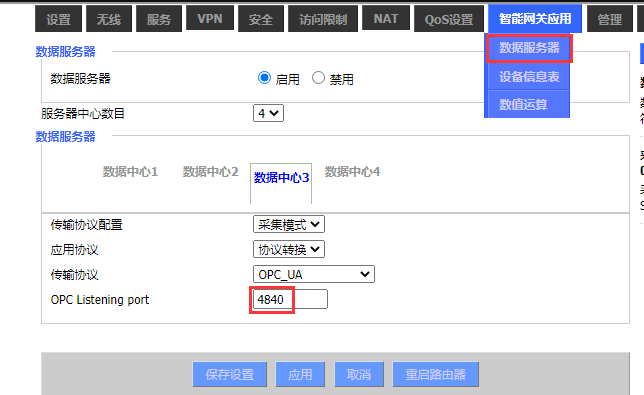644x395 pixels.
Task: Click the 应用 button
Action: (x=300, y=374)
